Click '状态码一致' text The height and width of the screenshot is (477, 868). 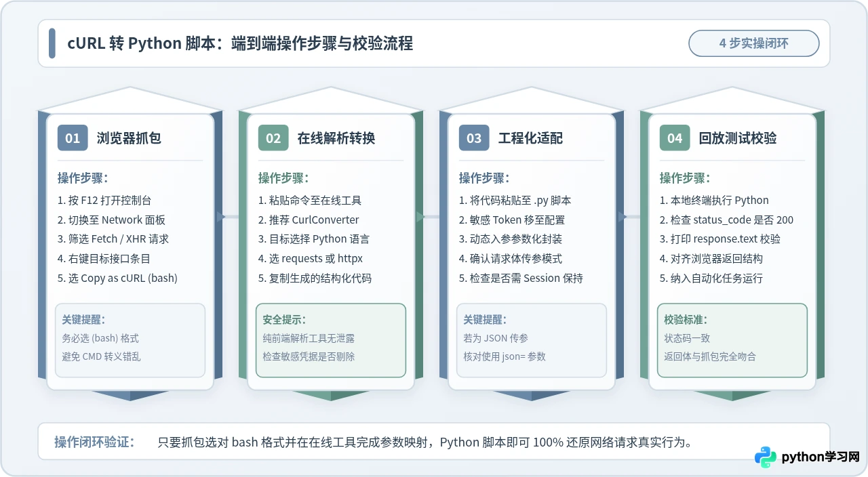(687, 338)
